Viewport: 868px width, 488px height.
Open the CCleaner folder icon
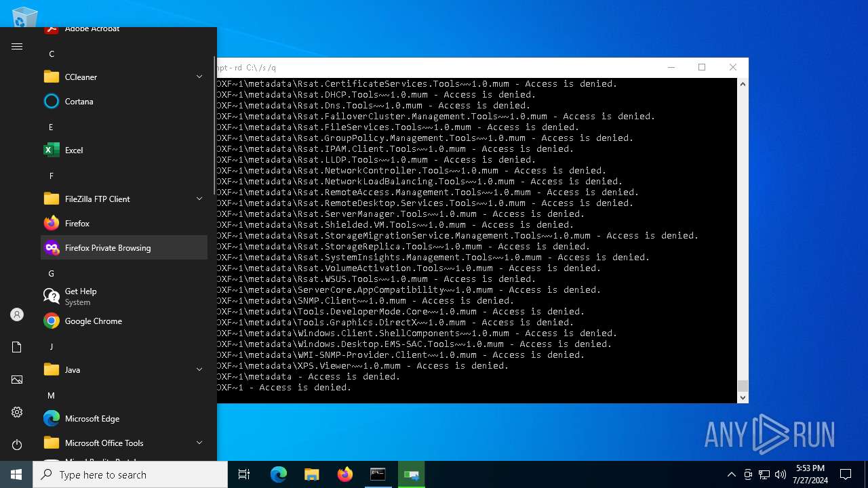[52, 77]
